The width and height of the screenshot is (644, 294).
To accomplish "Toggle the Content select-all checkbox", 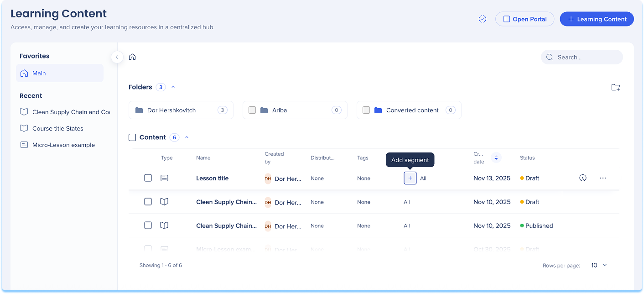I will 132,137.
